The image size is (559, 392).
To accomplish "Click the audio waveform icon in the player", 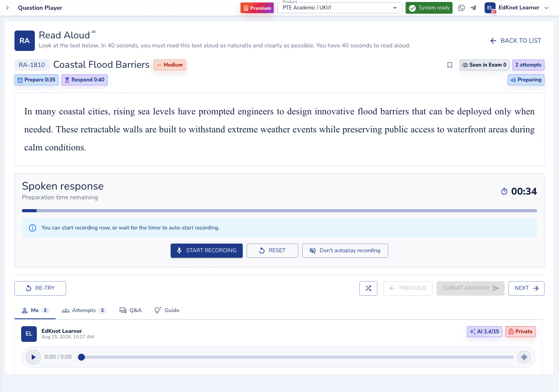I will tap(524, 357).
